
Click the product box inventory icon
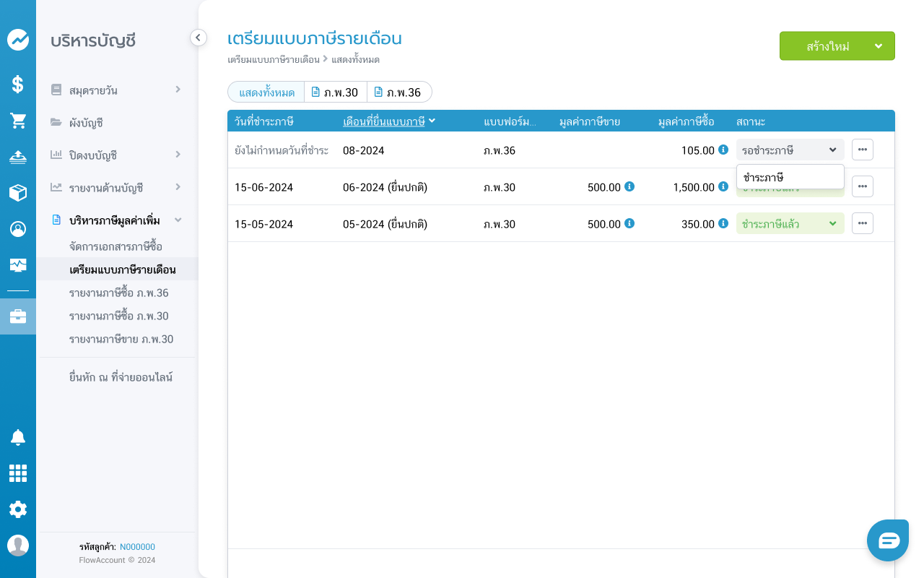pyautogui.click(x=18, y=193)
